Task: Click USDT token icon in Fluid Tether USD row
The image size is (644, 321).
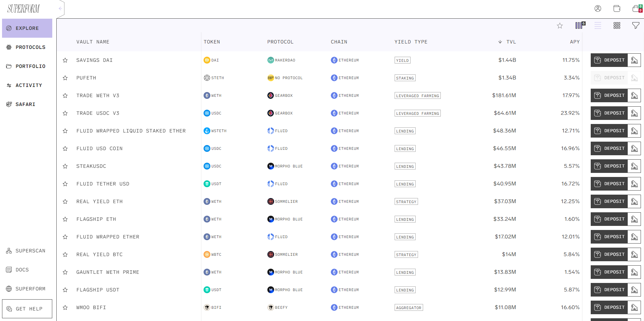Action: click(x=207, y=184)
